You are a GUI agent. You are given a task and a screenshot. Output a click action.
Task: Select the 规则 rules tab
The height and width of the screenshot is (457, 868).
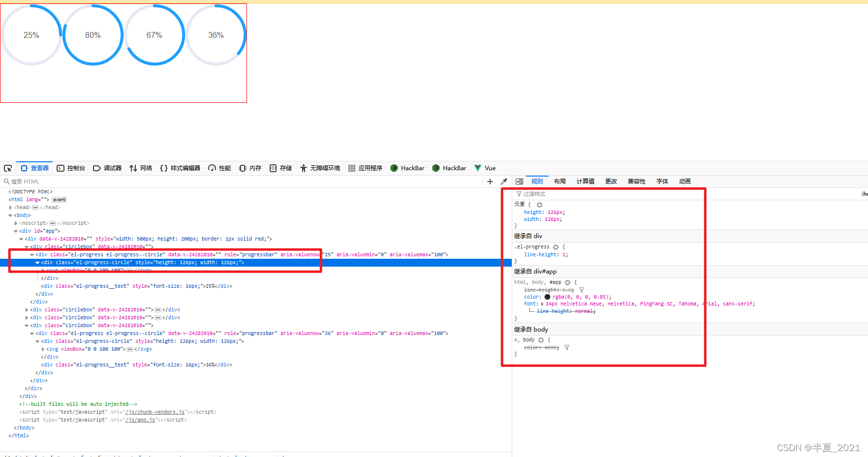click(537, 182)
